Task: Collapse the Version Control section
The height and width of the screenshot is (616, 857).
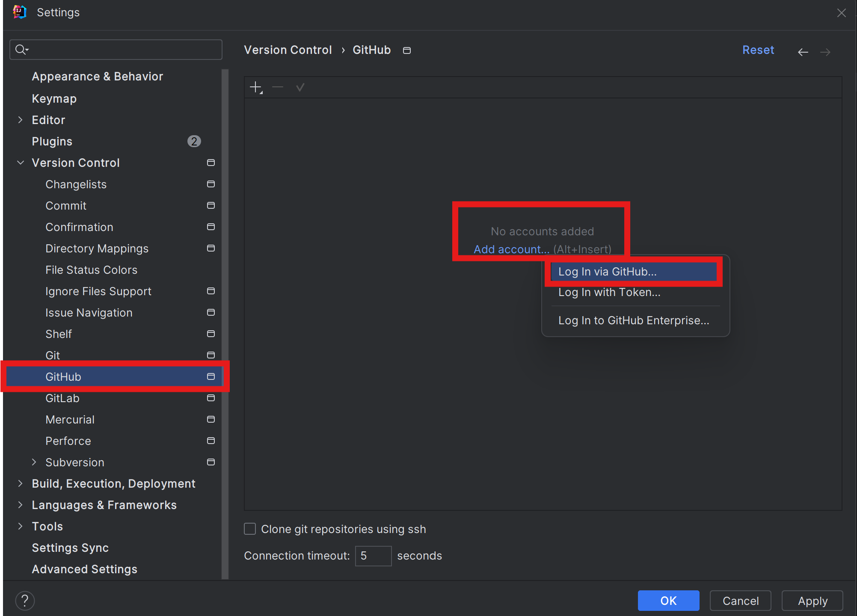Action: pyautogui.click(x=20, y=163)
